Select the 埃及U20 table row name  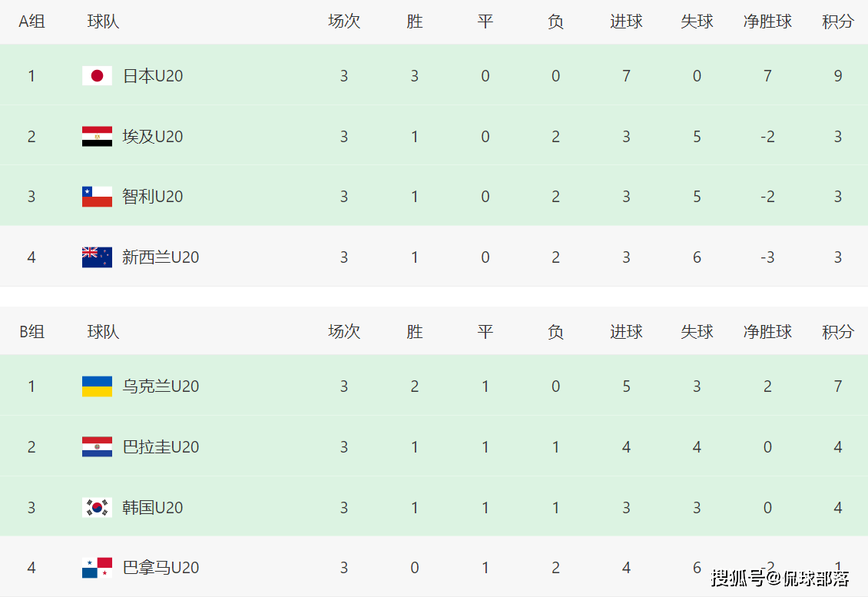[153, 136]
